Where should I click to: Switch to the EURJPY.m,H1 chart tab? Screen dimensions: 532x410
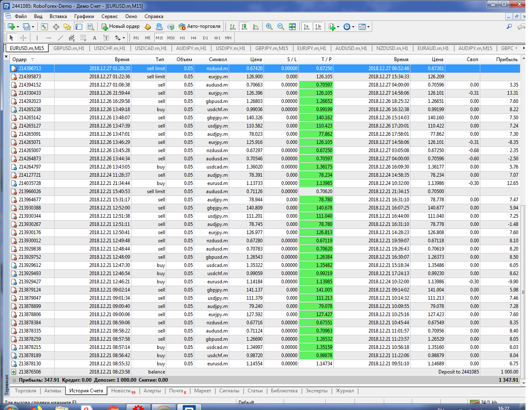pos(312,48)
